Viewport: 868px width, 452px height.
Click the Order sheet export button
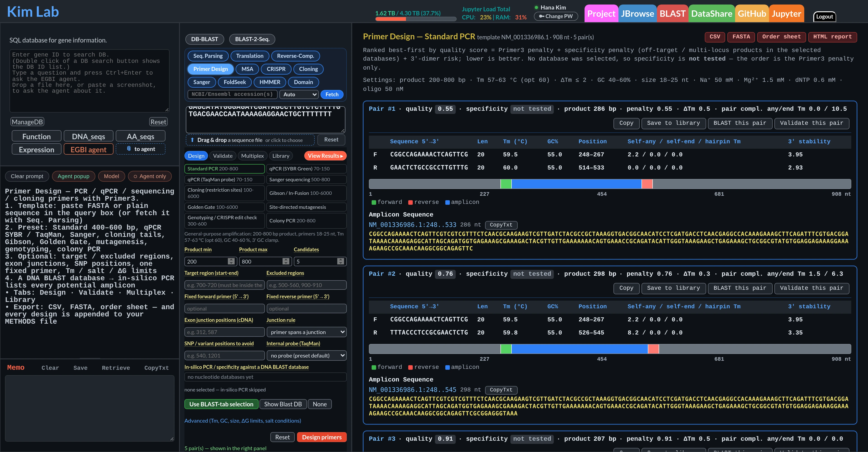click(x=781, y=37)
